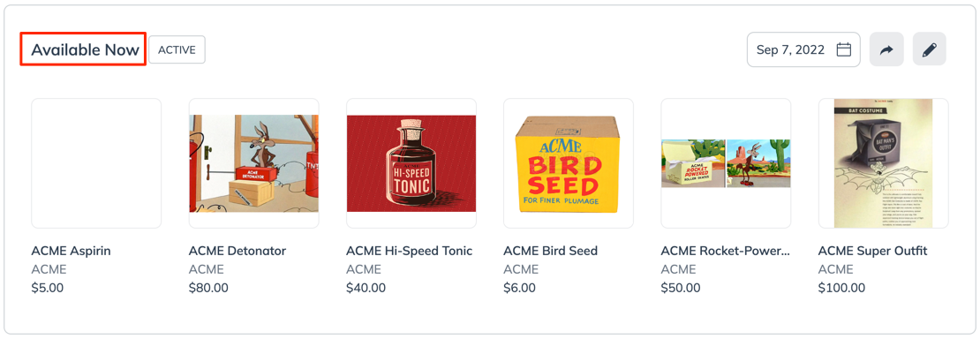
Task: Click the Sep 7, 2022 date field
Action: pos(803,49)
